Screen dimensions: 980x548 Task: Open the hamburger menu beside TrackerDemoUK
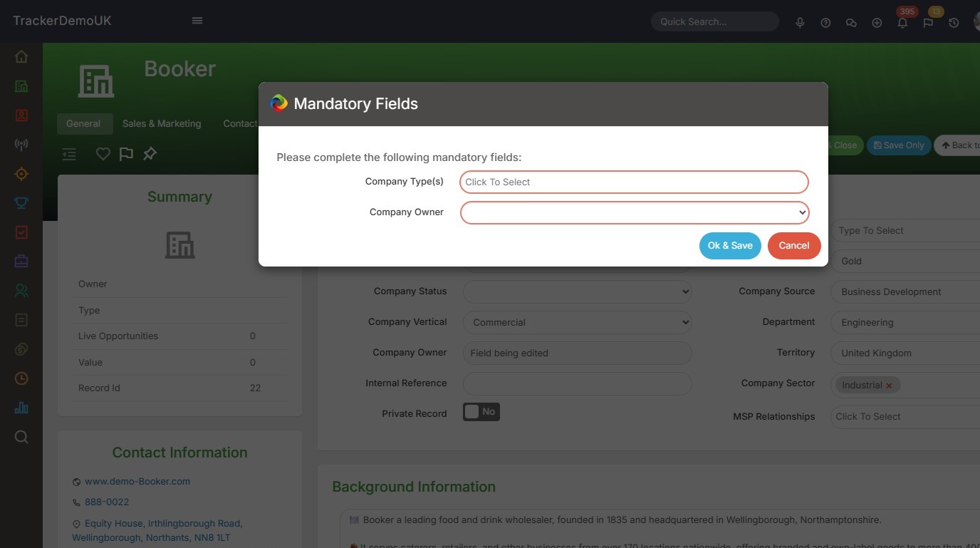click(197, 21)
